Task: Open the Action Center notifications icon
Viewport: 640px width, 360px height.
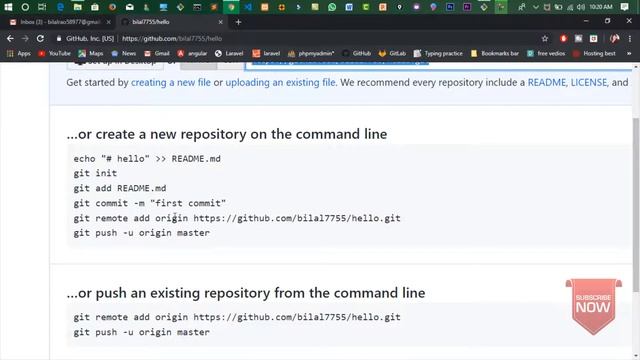Action: pos(624,7)
